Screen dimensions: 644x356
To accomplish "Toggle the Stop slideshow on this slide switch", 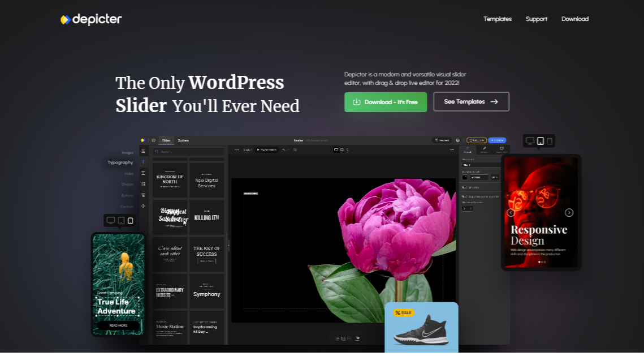I will point(465,196).
